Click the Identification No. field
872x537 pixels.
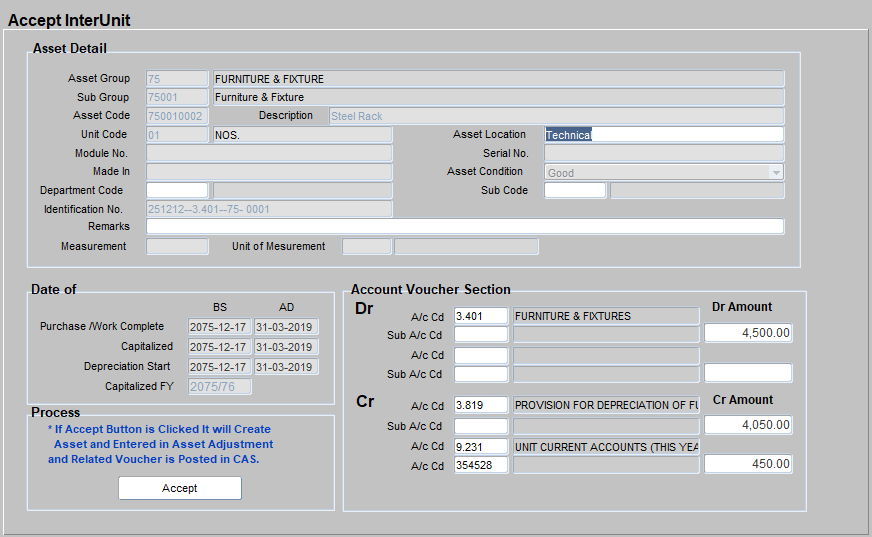click(x=269, y=209)
